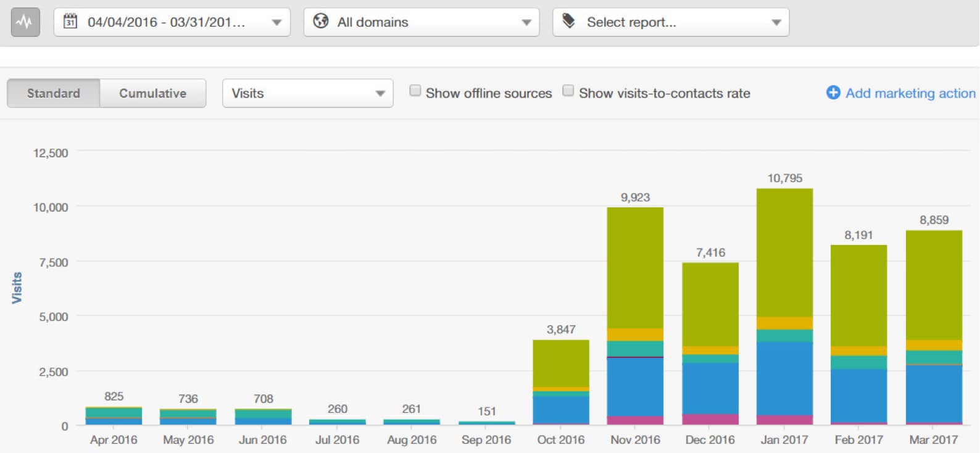This screenshot has width=980, height=453.
Task: Click the blue plus icon for marketing action
Action: [x=833, y=93]
